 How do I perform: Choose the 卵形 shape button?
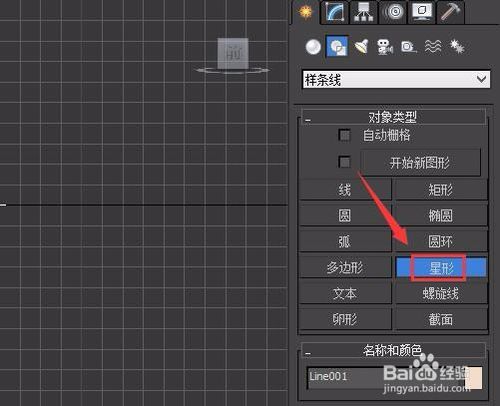345,319
